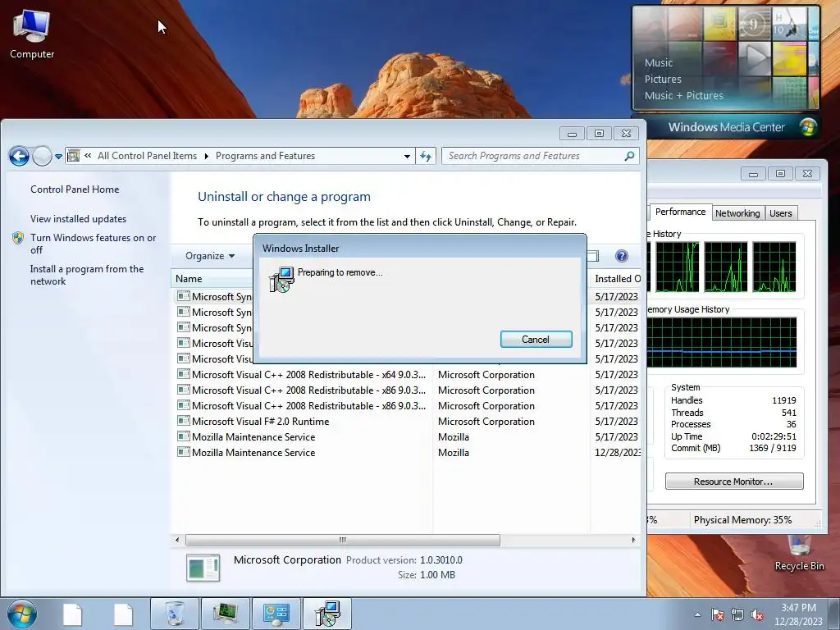
Task: Select Pictures in Media Center gadget
Action: click(x=663, y=80)
